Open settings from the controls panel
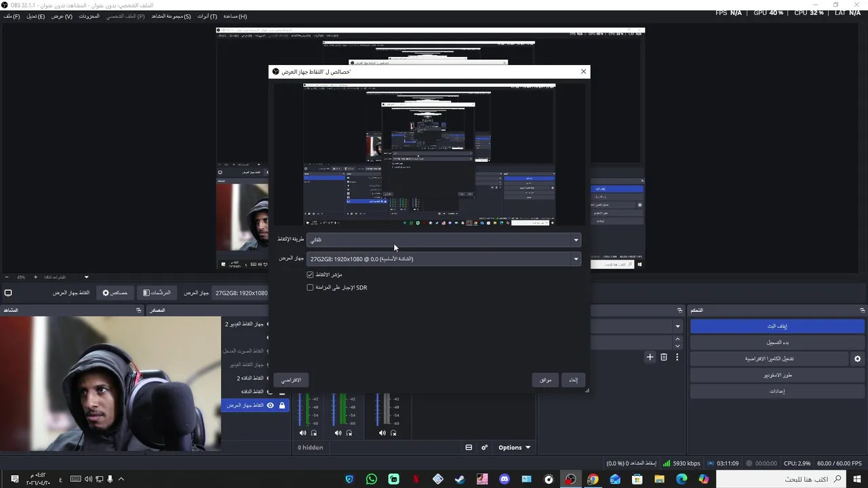This screenshot has width=868, height=488. 777,391
